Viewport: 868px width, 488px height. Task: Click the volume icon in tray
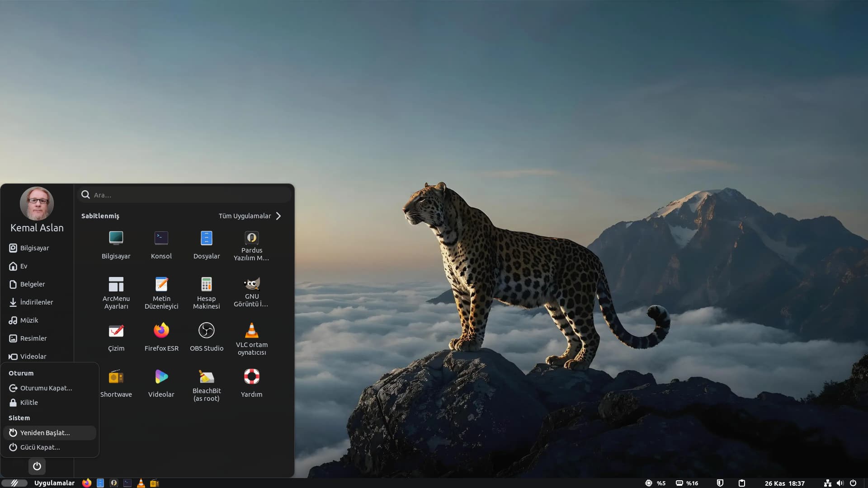840,483
